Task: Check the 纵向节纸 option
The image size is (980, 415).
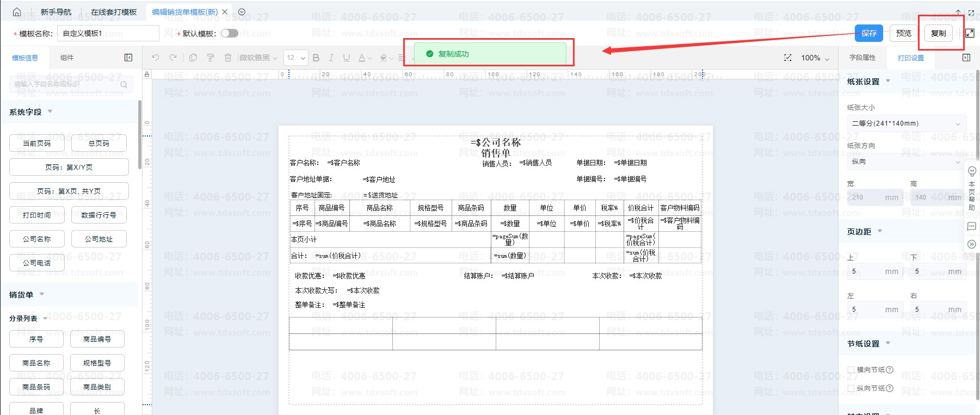Action: coord(852,388)
